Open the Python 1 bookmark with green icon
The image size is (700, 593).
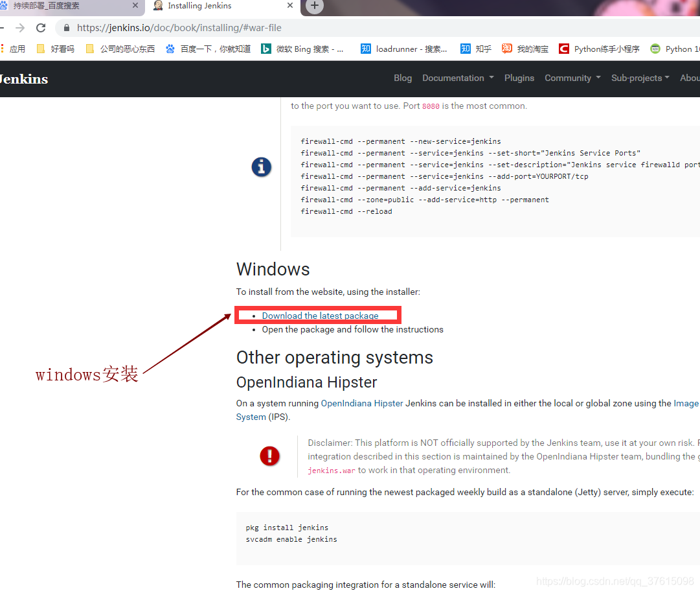click(x=675, y=49)
